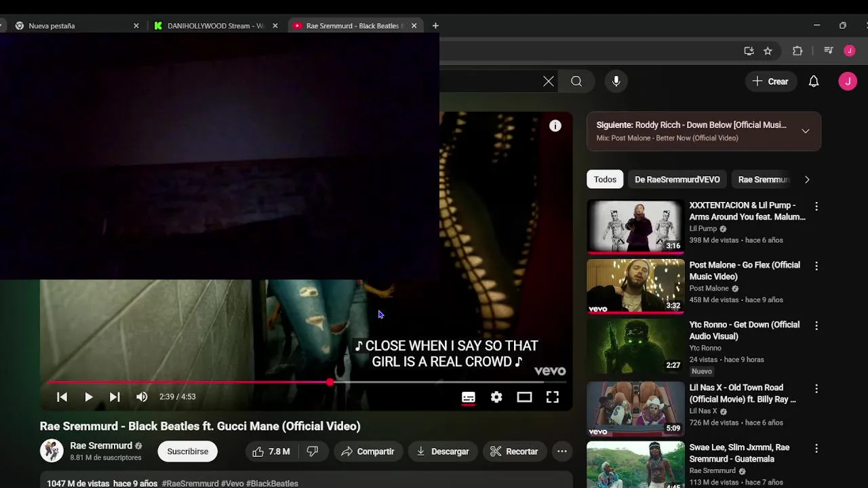Open options for Old Town Road video
868x488 pixels.
pos(816,389)
